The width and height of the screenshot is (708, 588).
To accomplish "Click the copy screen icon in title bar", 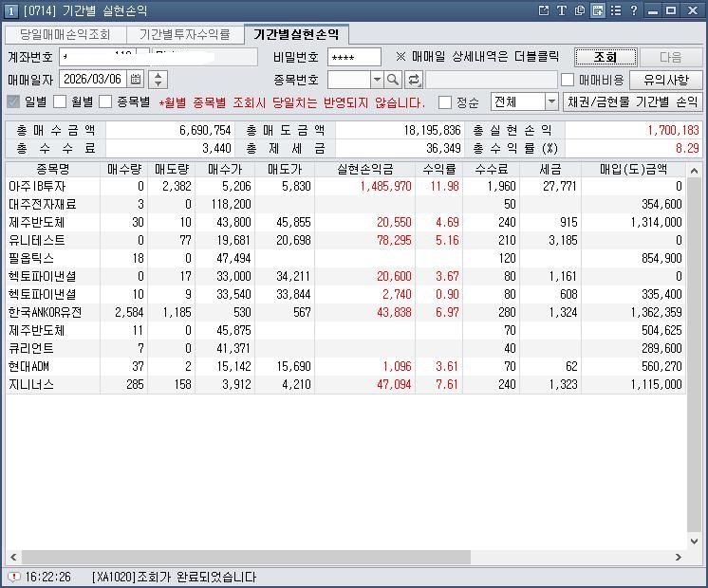I will [x=579, y=10].
